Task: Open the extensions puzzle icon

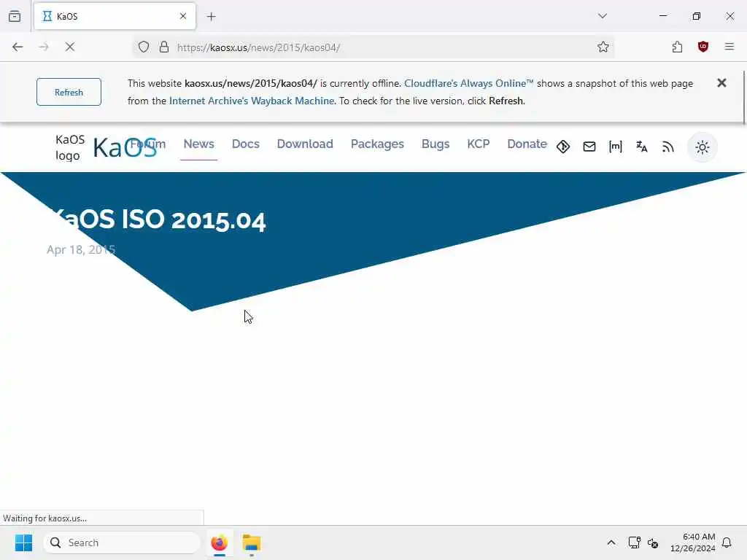Action: pyautogui.click(x=677, y=47)
